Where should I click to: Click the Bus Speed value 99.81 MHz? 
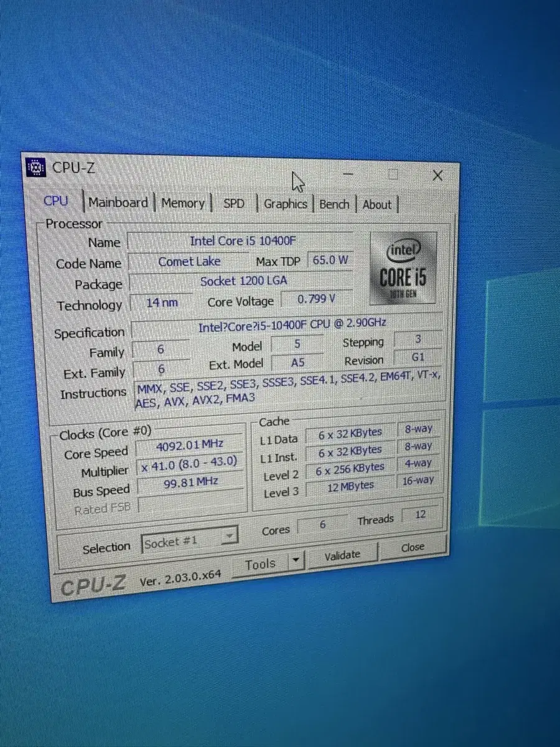coord(190,482)
